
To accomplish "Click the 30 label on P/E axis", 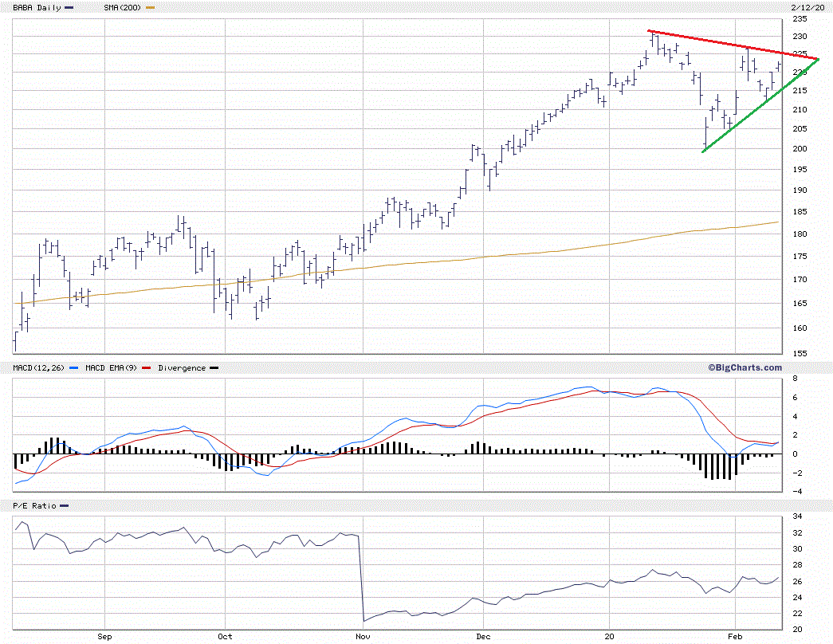I will 797,549.
